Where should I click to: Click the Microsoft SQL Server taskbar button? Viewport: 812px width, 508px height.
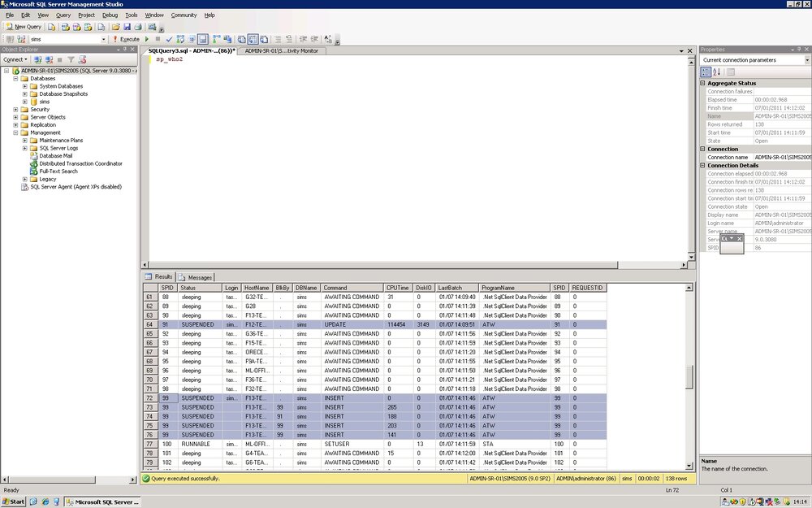click(103, 501)
